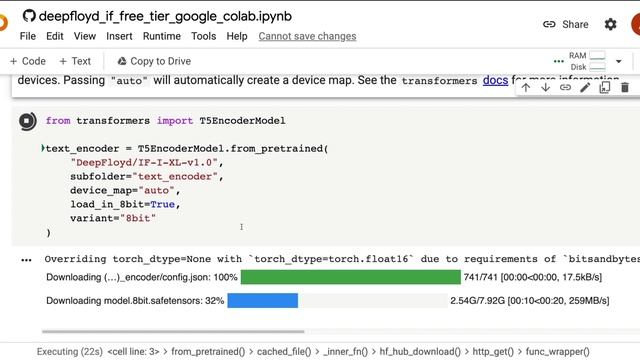Move cell up with arrow icon
Viewport: 640px width, 360px height.
526,87
